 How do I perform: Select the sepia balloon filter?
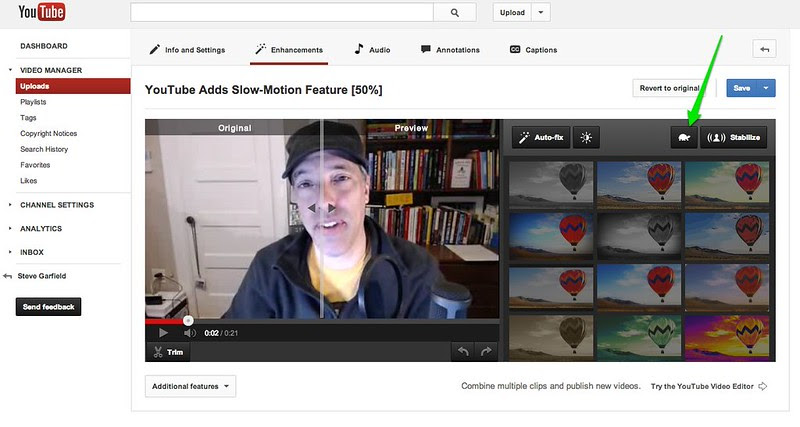point(551,337)
